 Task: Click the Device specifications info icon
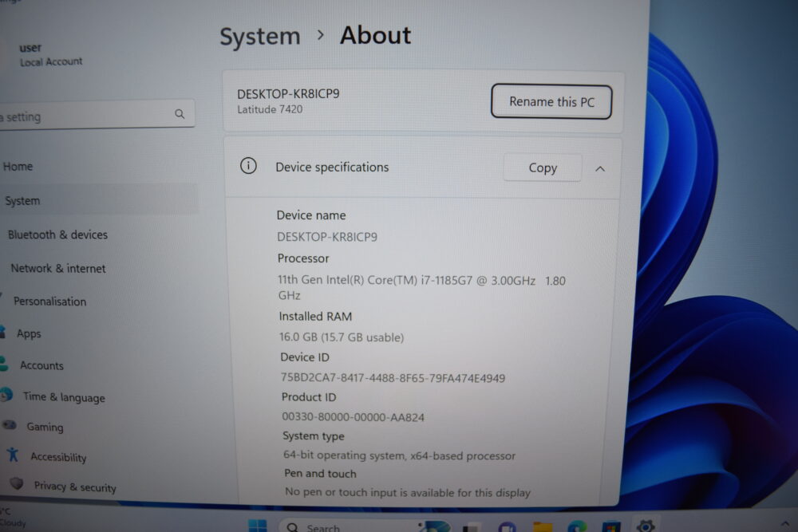(x=248, y=166)
